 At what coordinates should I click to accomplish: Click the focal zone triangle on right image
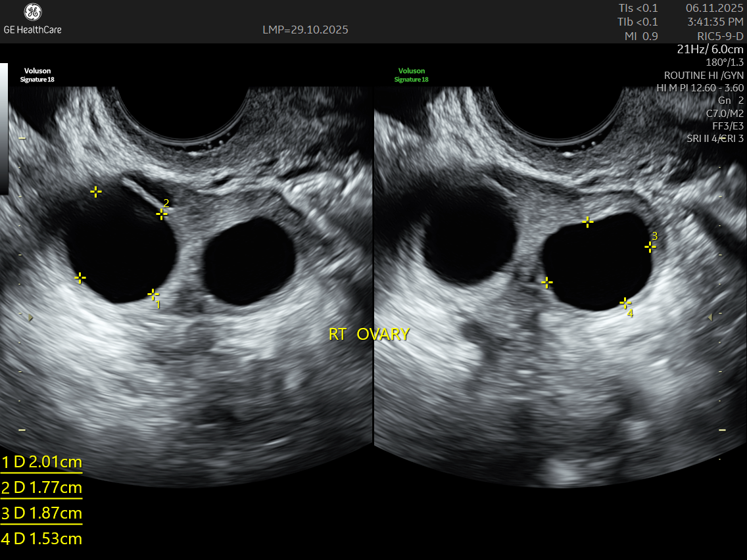coord(710,317)
